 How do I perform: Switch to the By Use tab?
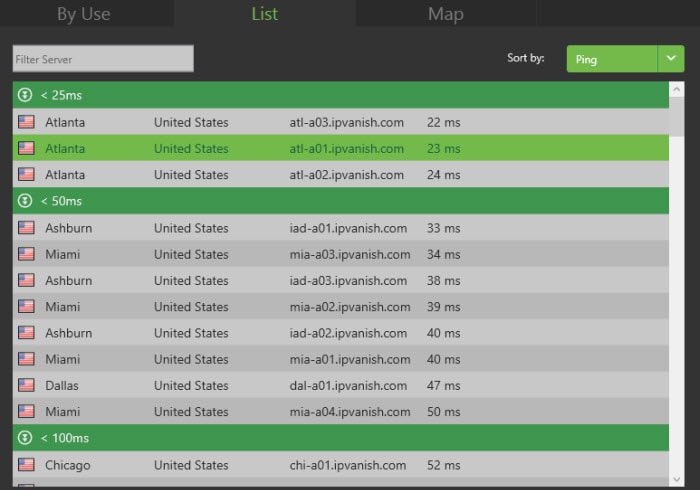coord(84,14)
